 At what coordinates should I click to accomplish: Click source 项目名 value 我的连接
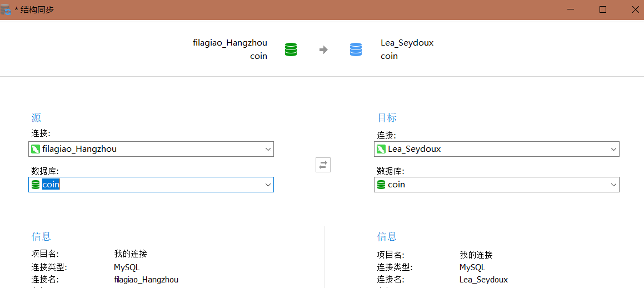tap(130, 254)
